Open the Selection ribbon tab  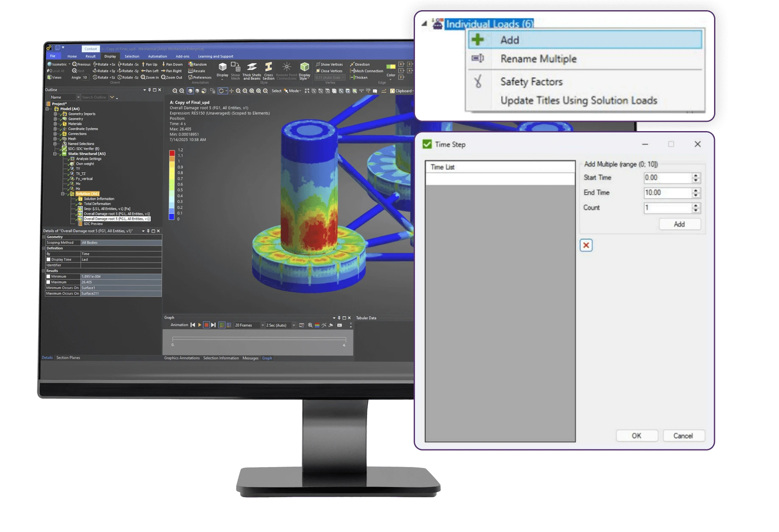(x=132, y=56)
